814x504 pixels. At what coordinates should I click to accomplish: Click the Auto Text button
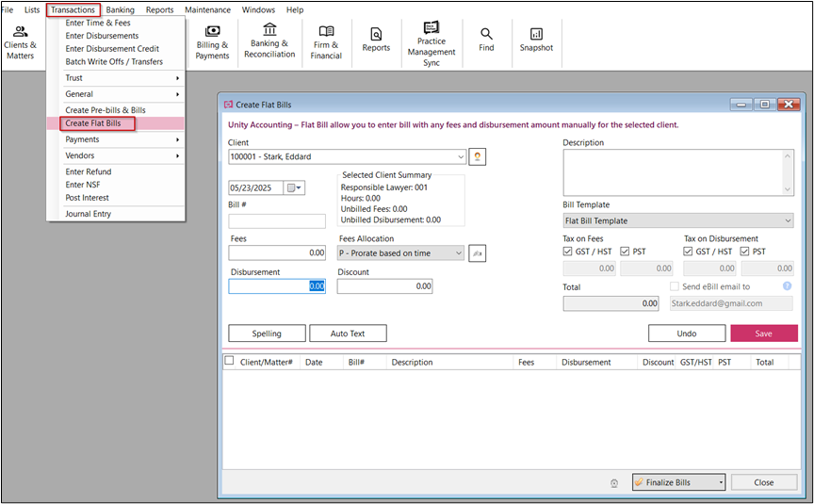(x=348, y=333)
